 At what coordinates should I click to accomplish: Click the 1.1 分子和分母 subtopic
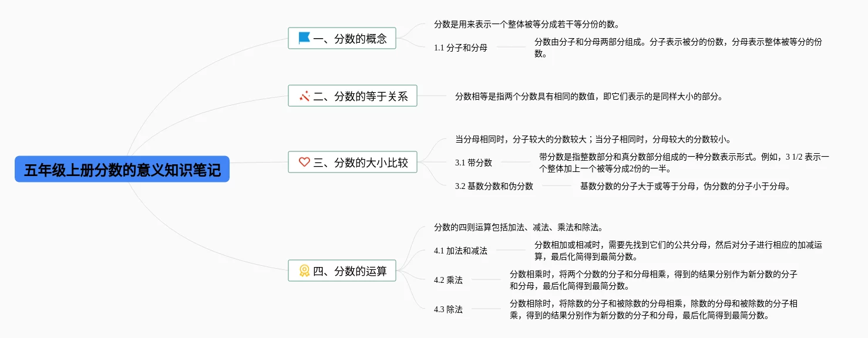click(460, 48)
